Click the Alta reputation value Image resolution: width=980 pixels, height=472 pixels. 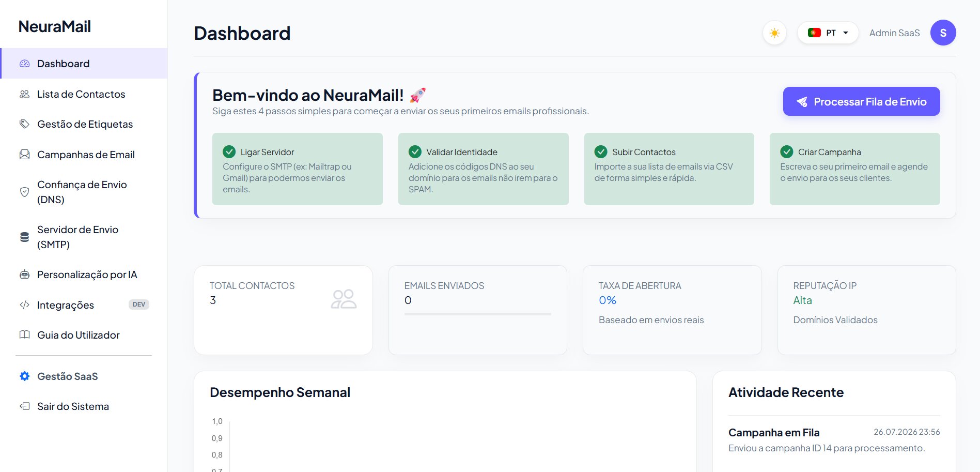point(802,300)
